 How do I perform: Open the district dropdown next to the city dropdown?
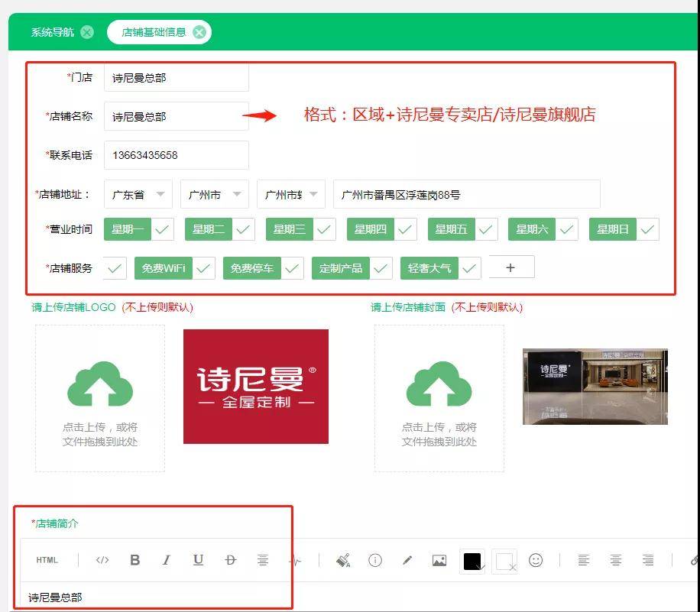tap(290, 194)
